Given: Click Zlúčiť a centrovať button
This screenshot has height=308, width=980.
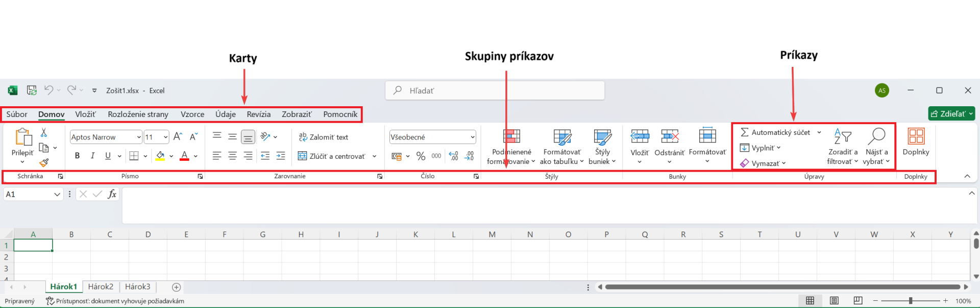Looking at the screenshot, I should click(332, 156).
